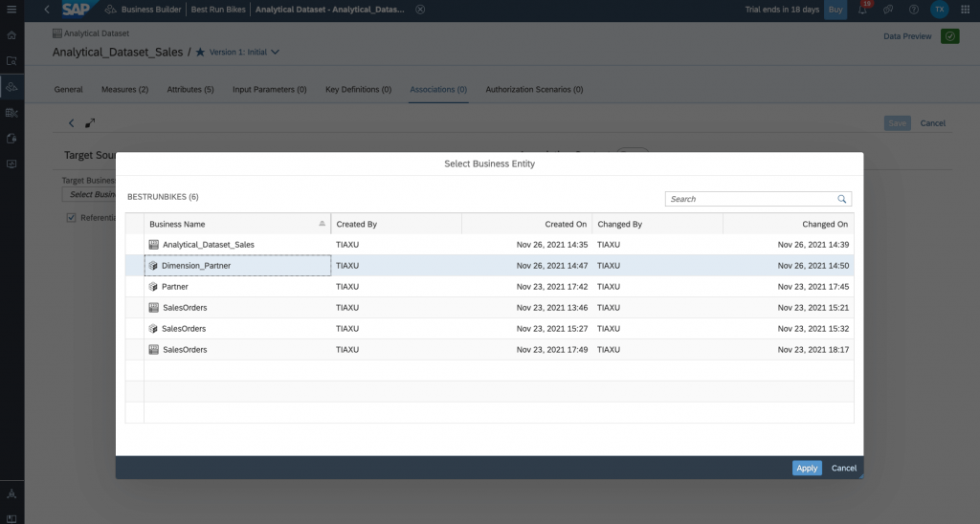Click the Save button behind dialog
The width and height of the screenshot is (980, 524).
pyautogui.click(x=897, y=123)
